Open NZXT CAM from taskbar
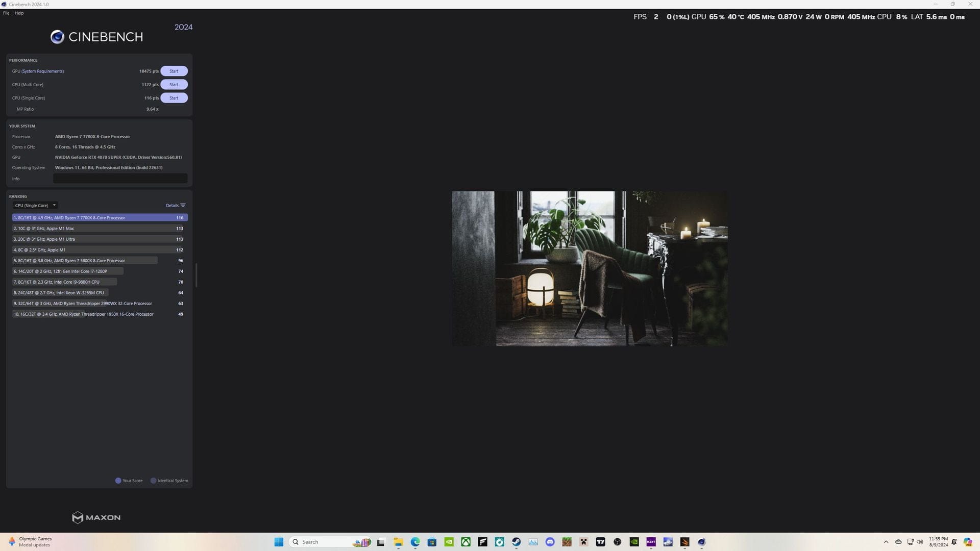This screenshot has width=980, height=551. tap(651, 542)
